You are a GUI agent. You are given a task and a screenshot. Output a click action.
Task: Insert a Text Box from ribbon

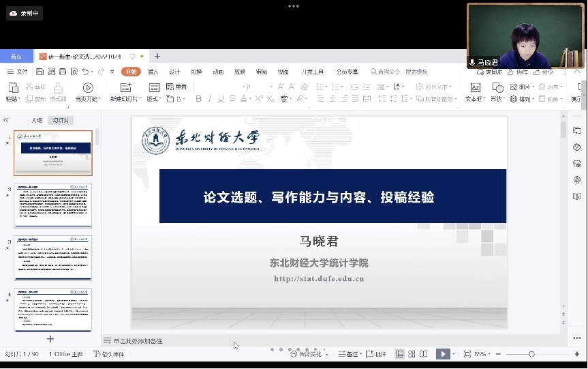click(x=475, y=87)
